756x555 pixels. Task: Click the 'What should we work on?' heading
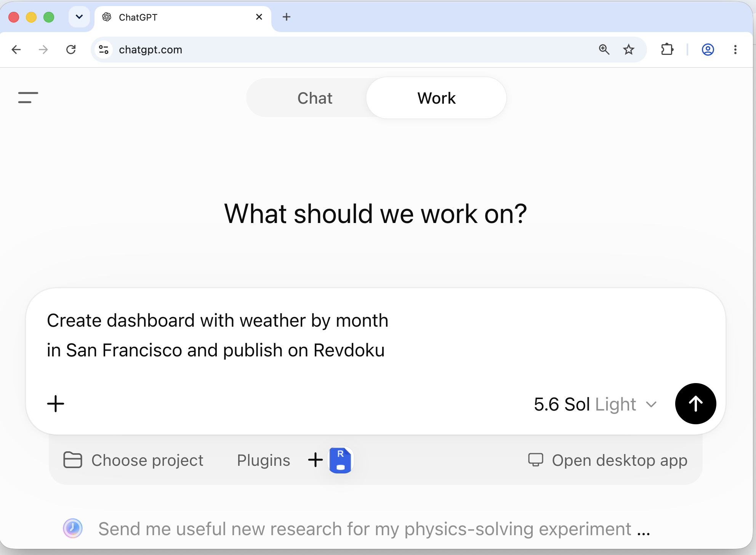376,213
